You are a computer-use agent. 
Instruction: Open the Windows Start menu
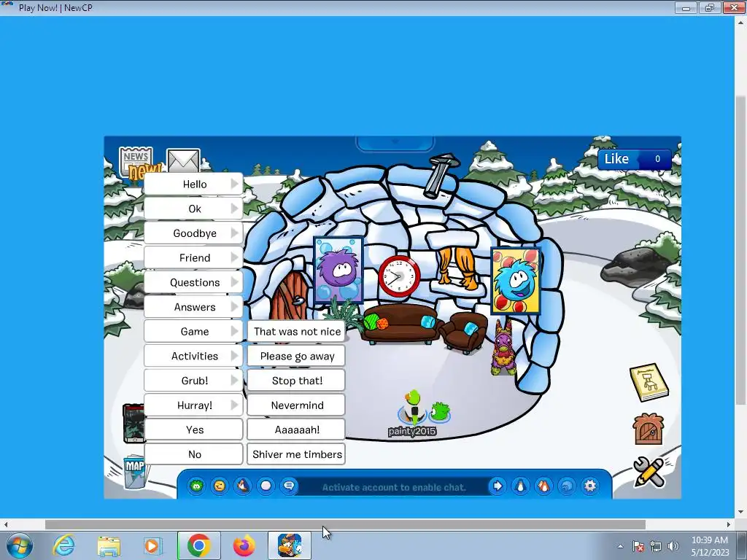20,545
